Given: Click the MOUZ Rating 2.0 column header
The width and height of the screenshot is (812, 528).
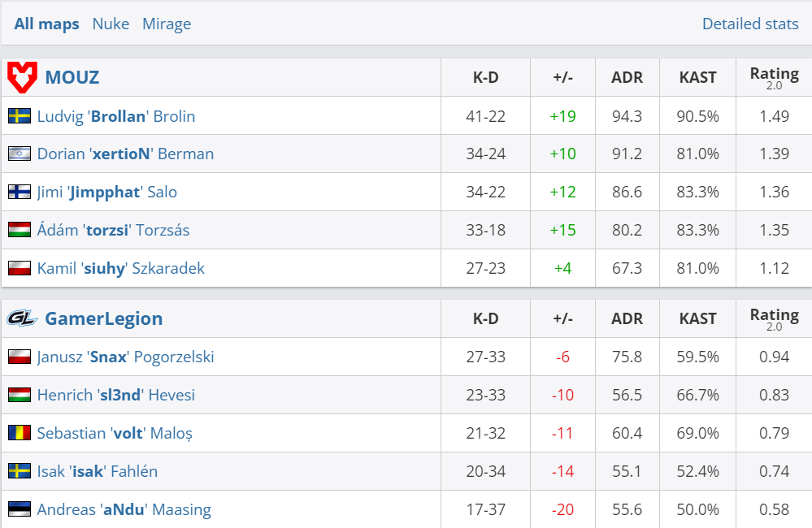Looking at the screenshot, I should (774, 77).
